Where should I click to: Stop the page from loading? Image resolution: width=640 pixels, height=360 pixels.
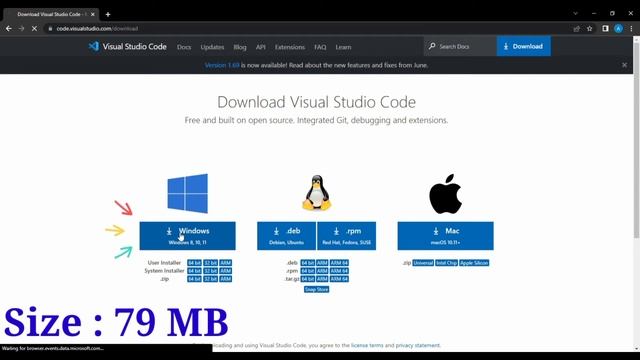34,29
